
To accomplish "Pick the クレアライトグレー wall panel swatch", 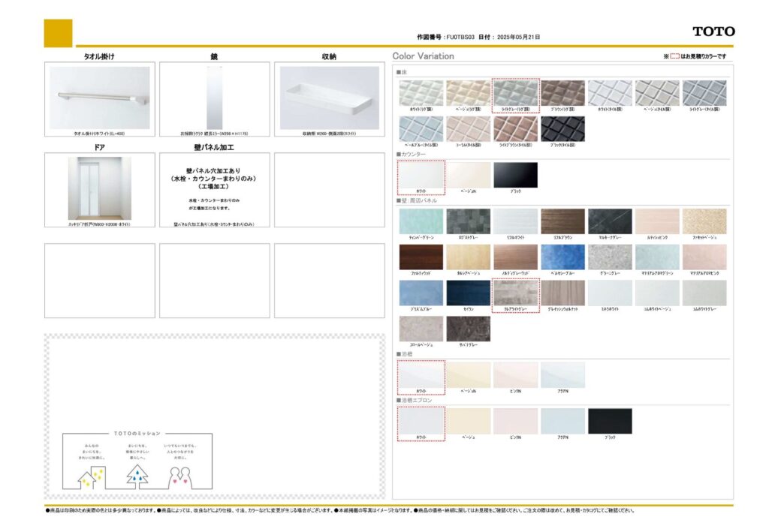I will pos(515,293).
